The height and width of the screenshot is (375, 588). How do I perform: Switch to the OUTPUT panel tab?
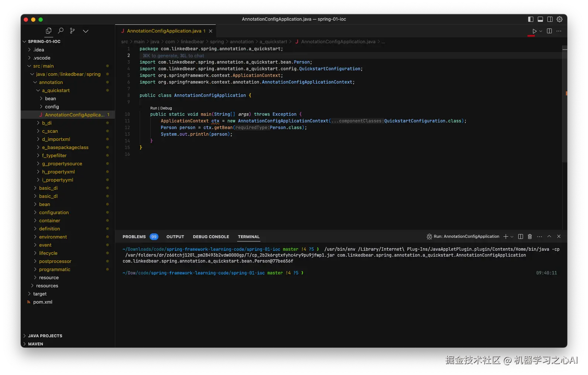[x=175, y=237]
